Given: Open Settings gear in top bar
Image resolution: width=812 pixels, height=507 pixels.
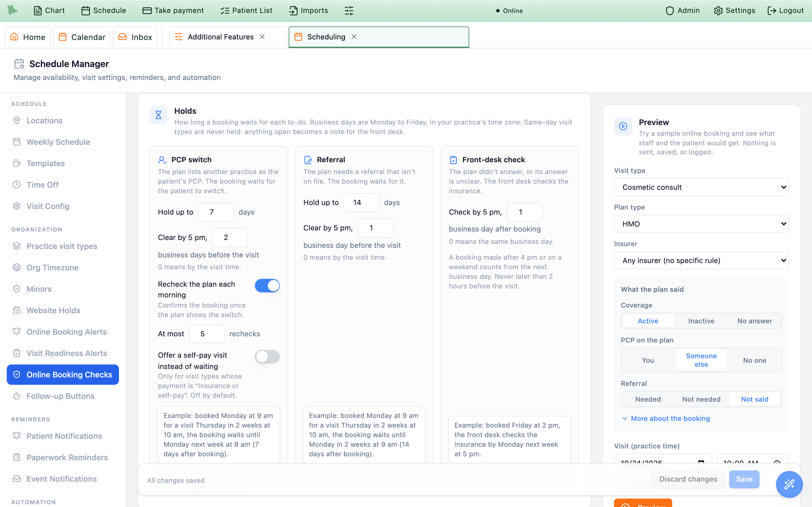Looking at the screenshot, I should coord(718,10).
